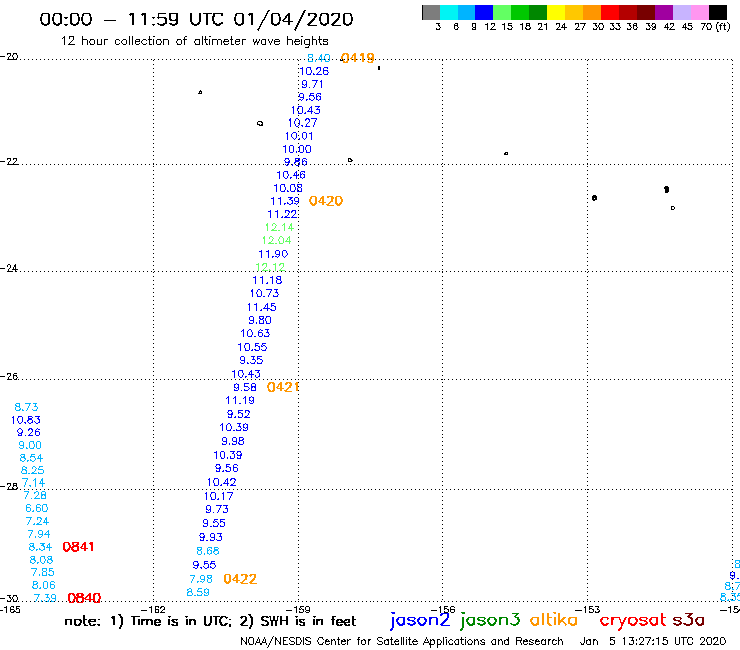This screenshot has width=740, height=650.
Task: Click the left-track value '7.14'
Action: tap(34, 483)
